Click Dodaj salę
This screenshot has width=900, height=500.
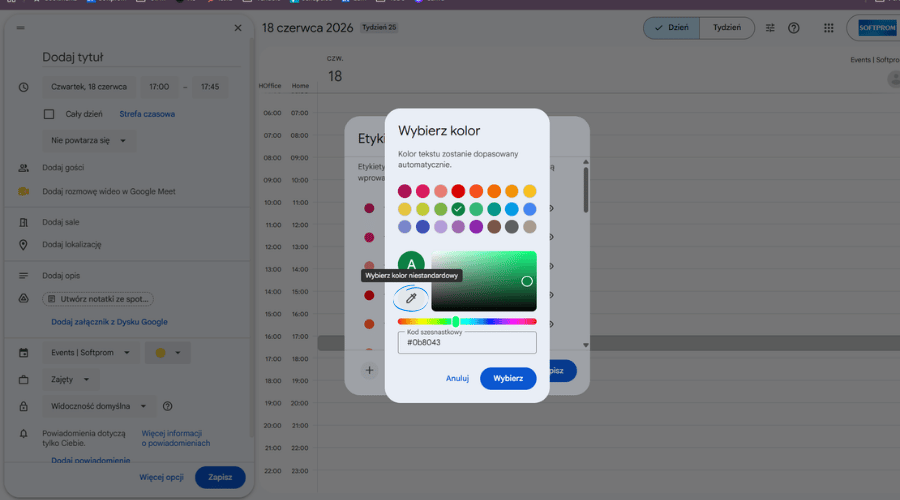click(61, 222)
